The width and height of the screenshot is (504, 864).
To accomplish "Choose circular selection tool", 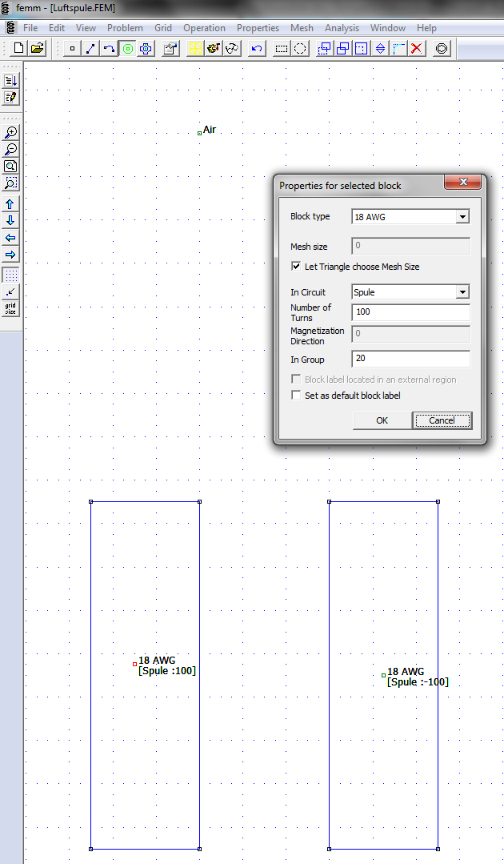I will tap(300, 49).
